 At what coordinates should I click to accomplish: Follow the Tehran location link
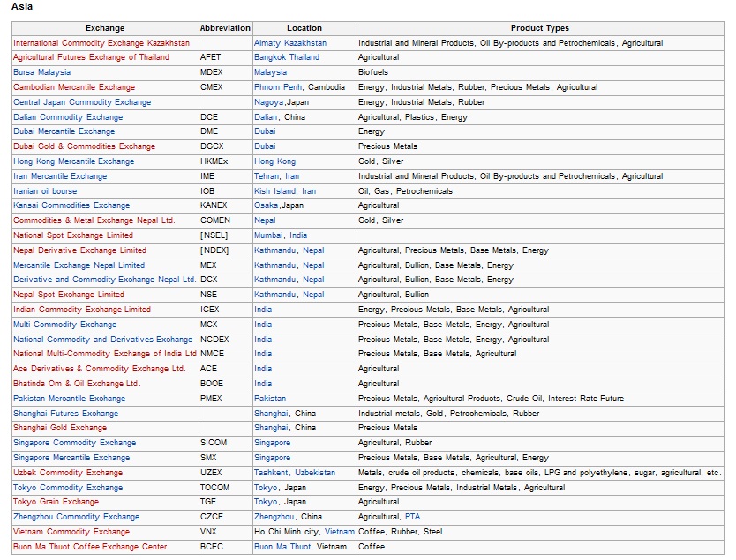pos(267,176)
